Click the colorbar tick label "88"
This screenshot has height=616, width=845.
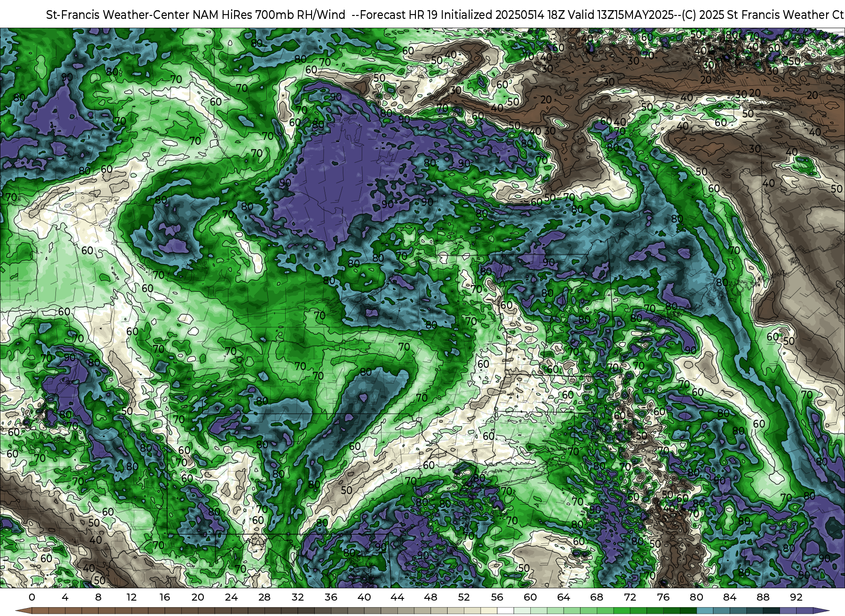(763, 597)
